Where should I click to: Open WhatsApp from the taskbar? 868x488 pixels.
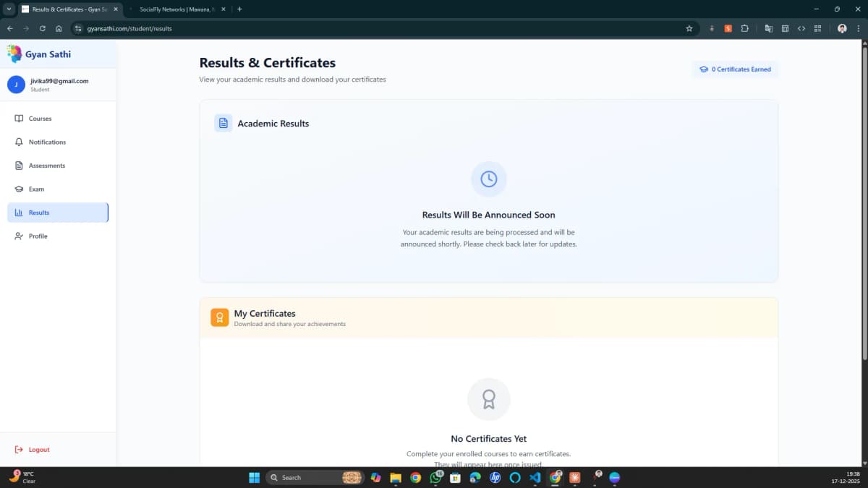coord(435,478)
